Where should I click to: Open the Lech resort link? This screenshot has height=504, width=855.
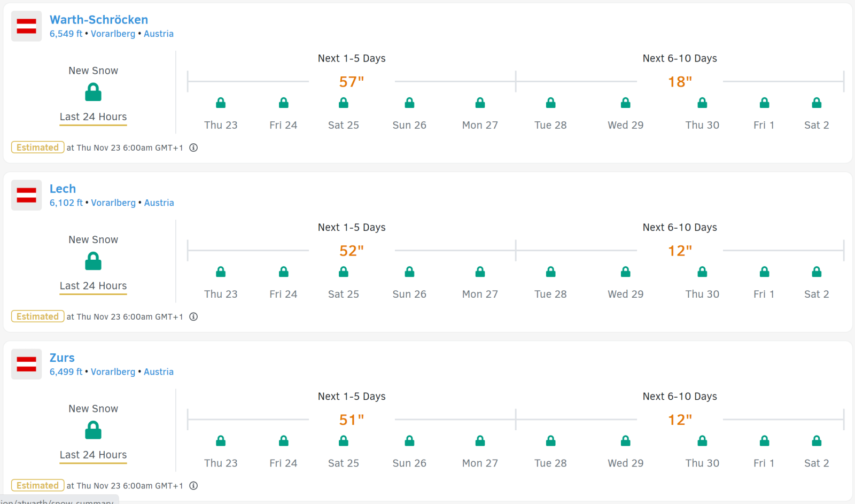pyautogui.click(x=63, y=189)
